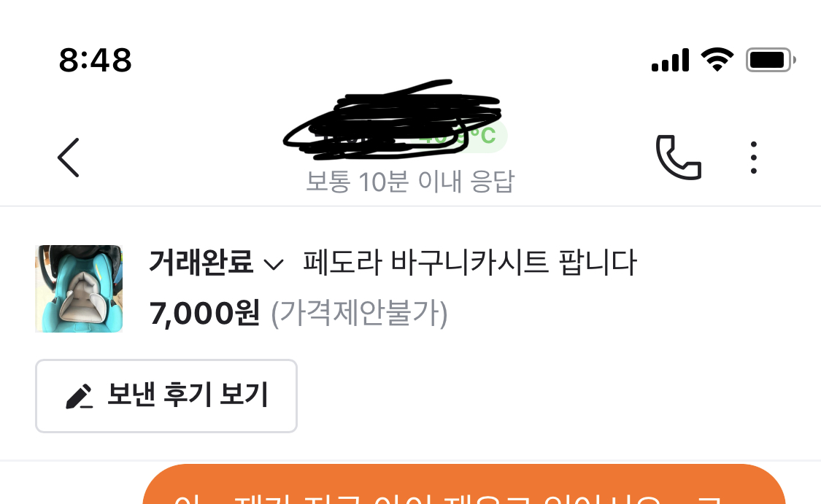The height and width of the screenshot is (504, 821).
Task: Tap the back arrow icon
Action: [x=68, y=158]
